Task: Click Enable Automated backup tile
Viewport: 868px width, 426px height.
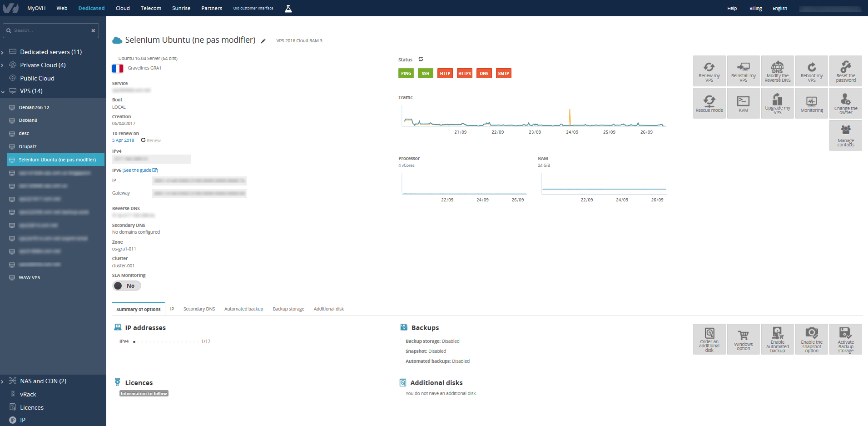Action: click(777, 339)
